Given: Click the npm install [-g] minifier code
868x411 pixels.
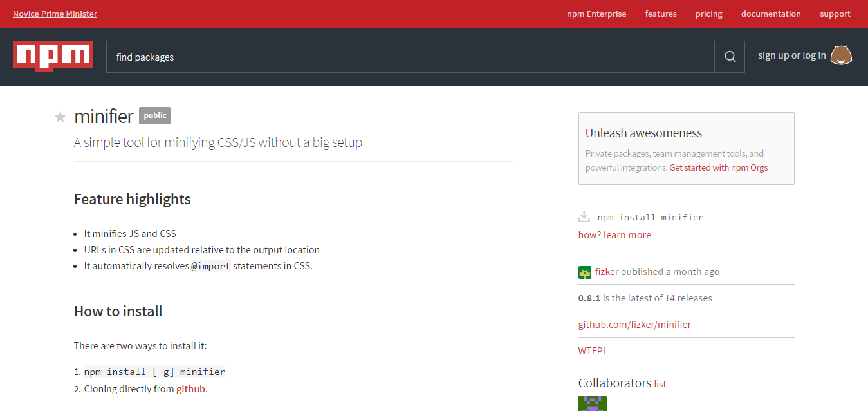Looking at the screenshot, I should tap(155, 372).
